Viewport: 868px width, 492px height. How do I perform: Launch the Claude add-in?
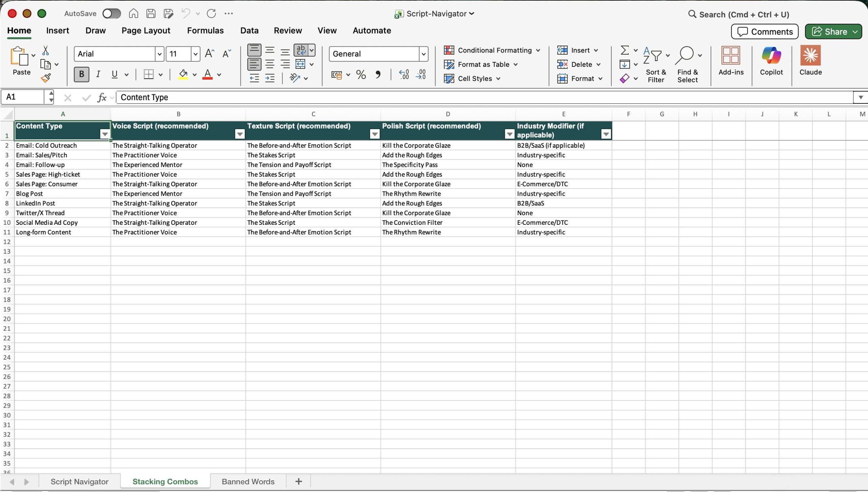(x=810, y=61)
